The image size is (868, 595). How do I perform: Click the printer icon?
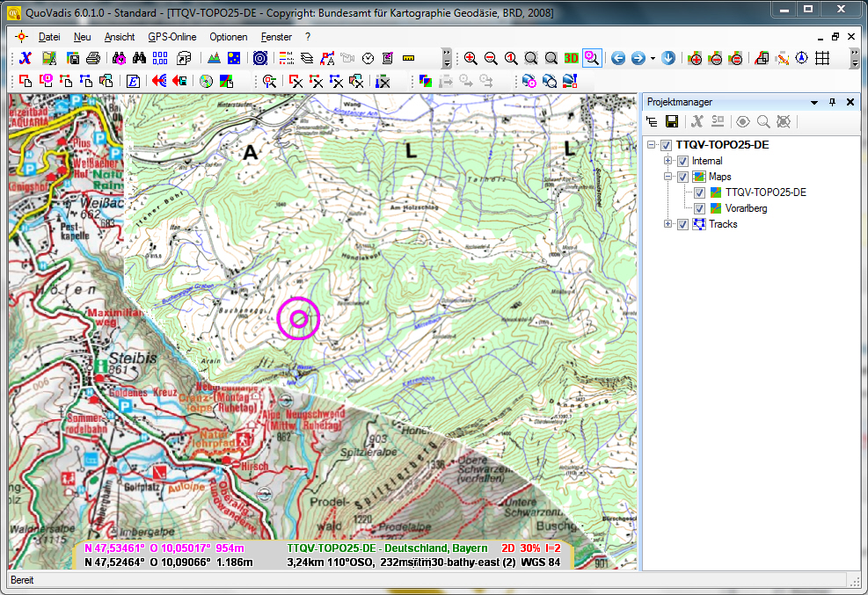(x=93, y=58)
